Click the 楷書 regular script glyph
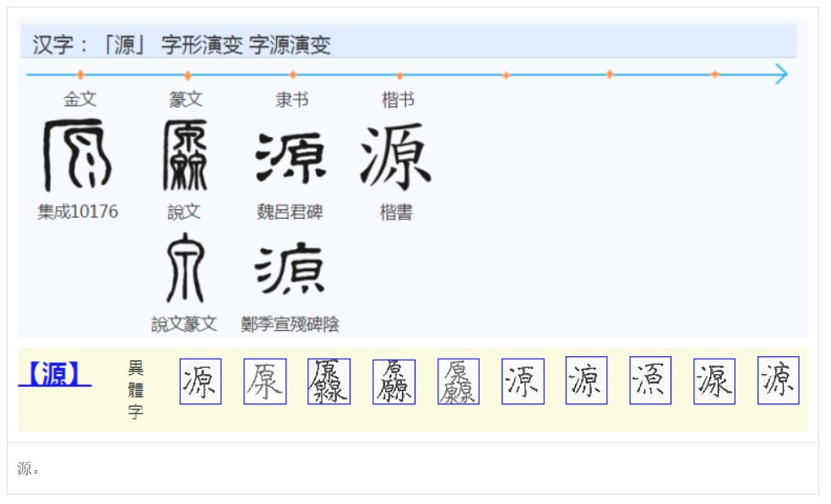831x504 pixels. [396, 154]
